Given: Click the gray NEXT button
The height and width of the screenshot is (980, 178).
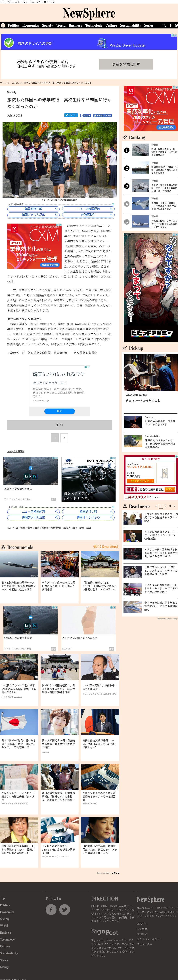Looking at the screenshot, I should click(59, 425).
